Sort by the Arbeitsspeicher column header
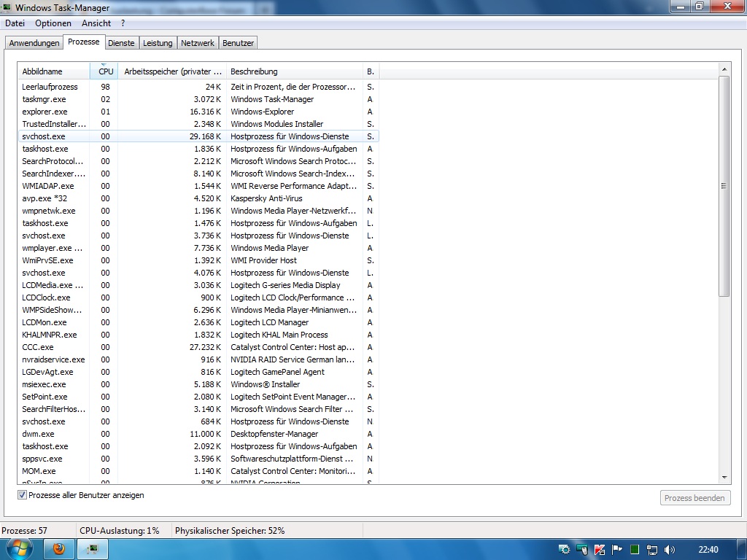747x560 pixels. point(172,71)
